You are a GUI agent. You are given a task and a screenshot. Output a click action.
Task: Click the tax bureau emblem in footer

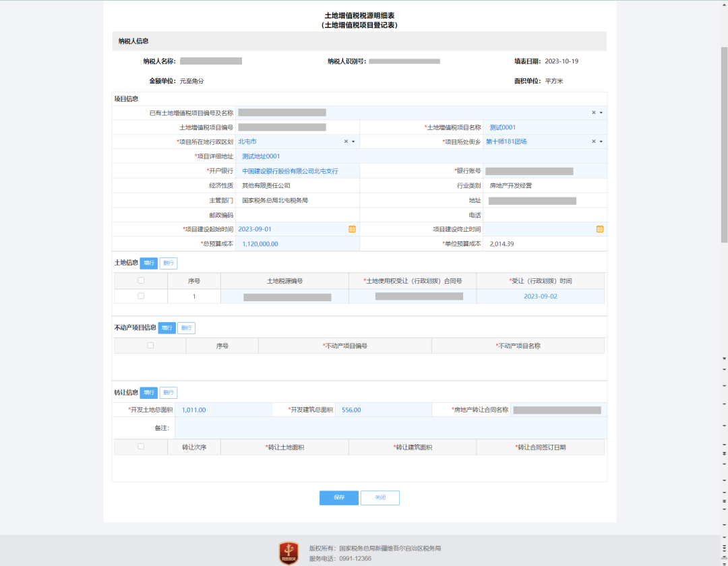289,553
